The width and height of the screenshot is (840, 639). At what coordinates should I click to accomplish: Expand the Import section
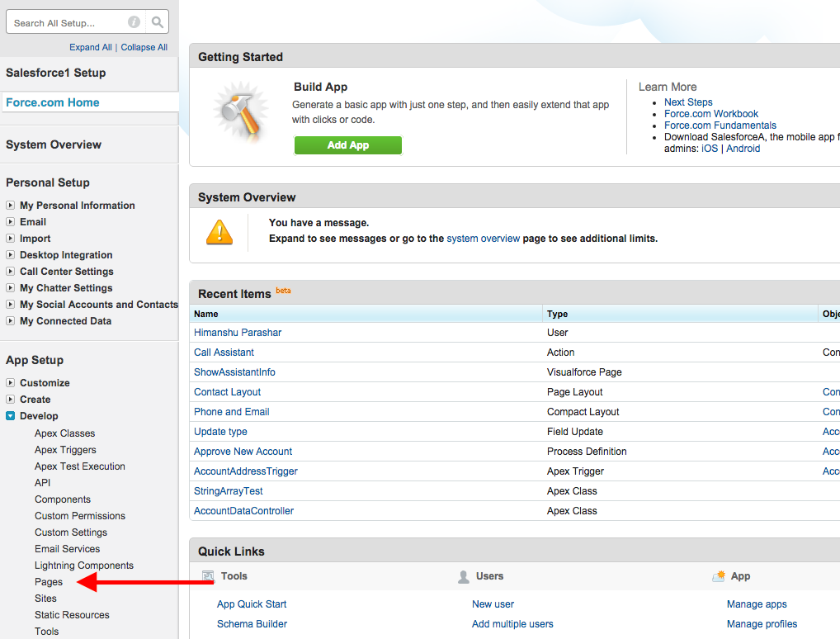(10, 239)
